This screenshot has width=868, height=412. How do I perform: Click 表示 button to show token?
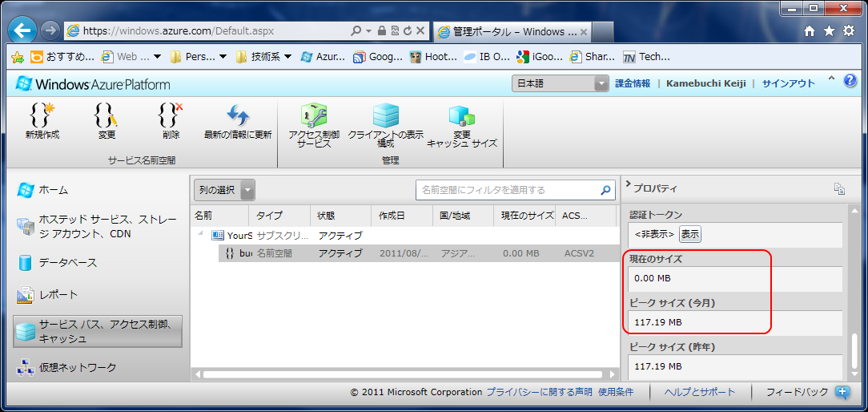point(689,235)
